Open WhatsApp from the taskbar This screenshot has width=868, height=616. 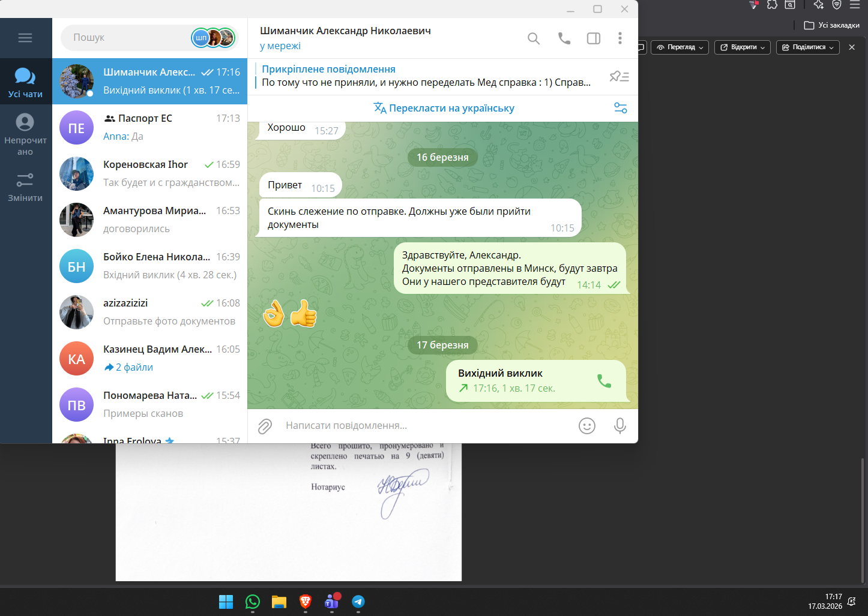[253, 602]
